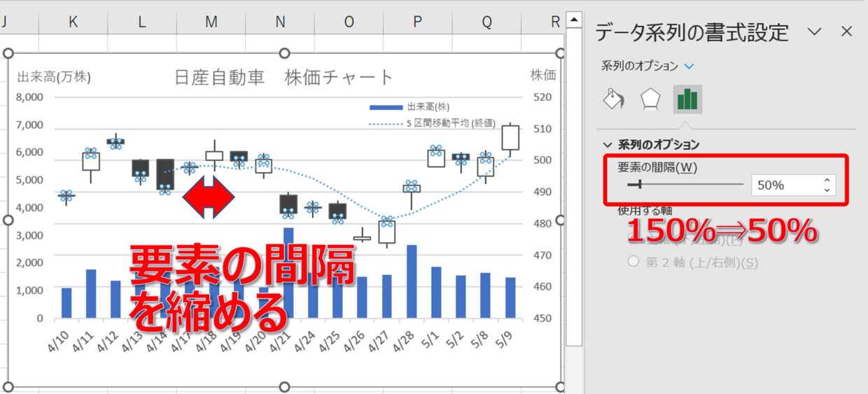Select the chart title 日産自動車 株価チャート
Viewport: 868px width, 394px height.
[283, 77]
